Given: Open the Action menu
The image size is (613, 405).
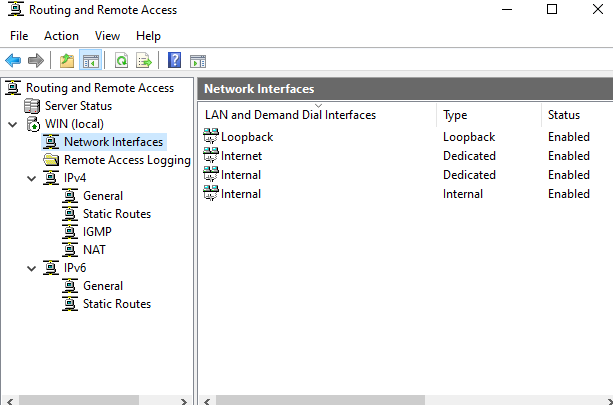Looking at the screenshot, I should pos(61,36).
